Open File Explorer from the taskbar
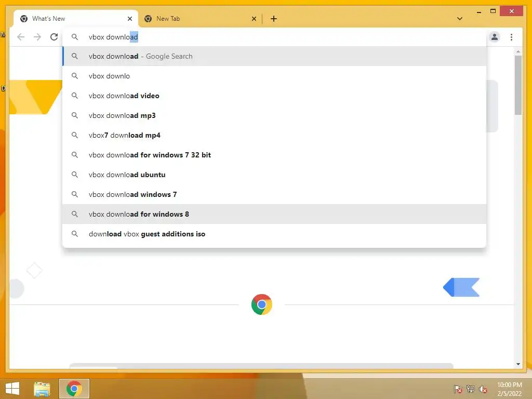The height and width of the screenshot is (399, 532). click(42, 389)
